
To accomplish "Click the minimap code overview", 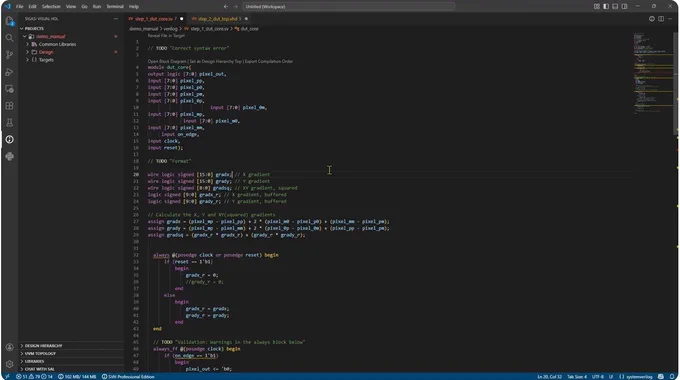I will 653,73.
